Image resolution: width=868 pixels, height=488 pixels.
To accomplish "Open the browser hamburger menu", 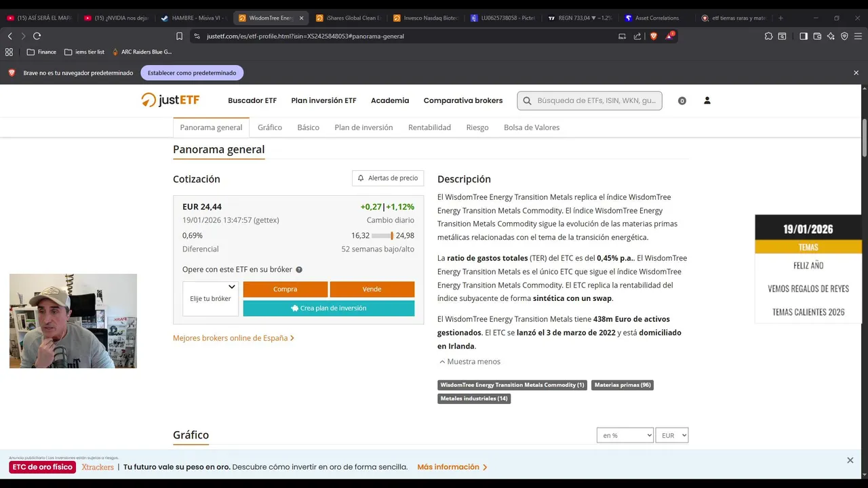I will coord(858,36).
